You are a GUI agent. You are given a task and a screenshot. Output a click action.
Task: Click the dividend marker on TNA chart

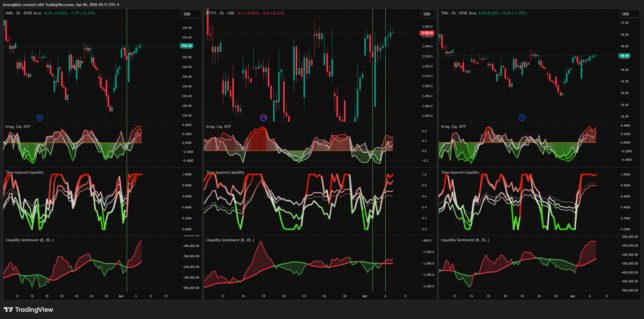(x=522, y=118)
